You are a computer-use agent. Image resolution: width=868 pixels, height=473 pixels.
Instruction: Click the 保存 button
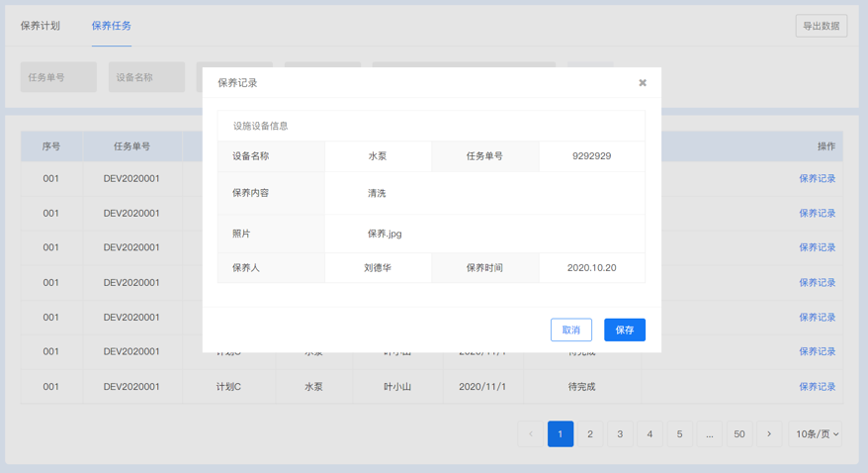point(624,330)
